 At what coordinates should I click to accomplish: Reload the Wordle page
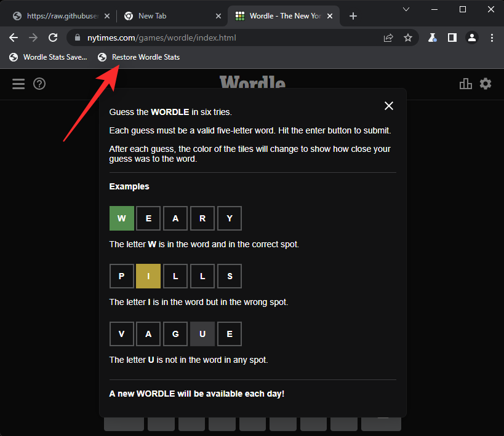click(53, 38)
